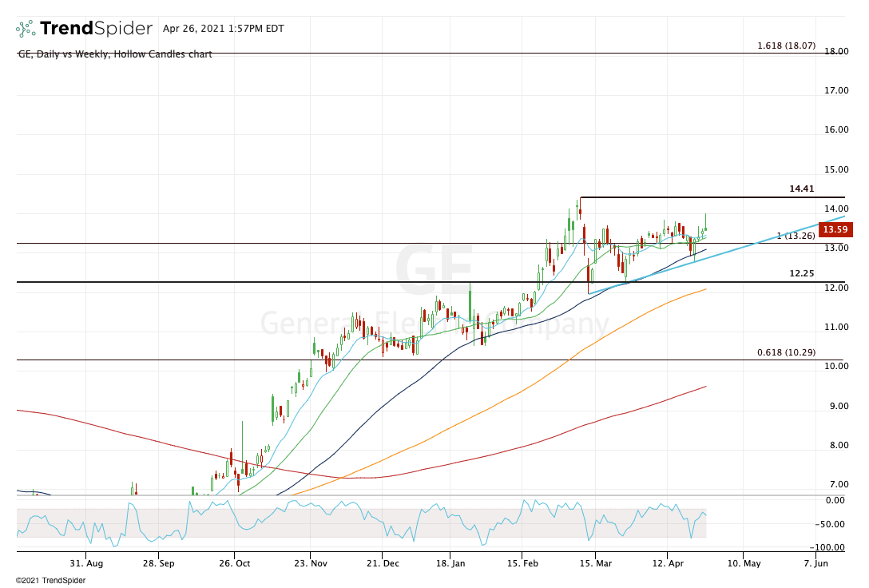
Task: Click the 1 (13.26) Fibonacci label
Action: (796, 236)
